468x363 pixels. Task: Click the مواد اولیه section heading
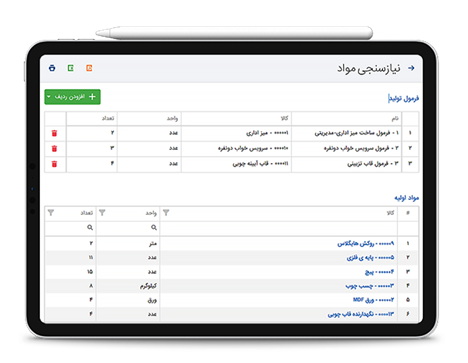407,198
